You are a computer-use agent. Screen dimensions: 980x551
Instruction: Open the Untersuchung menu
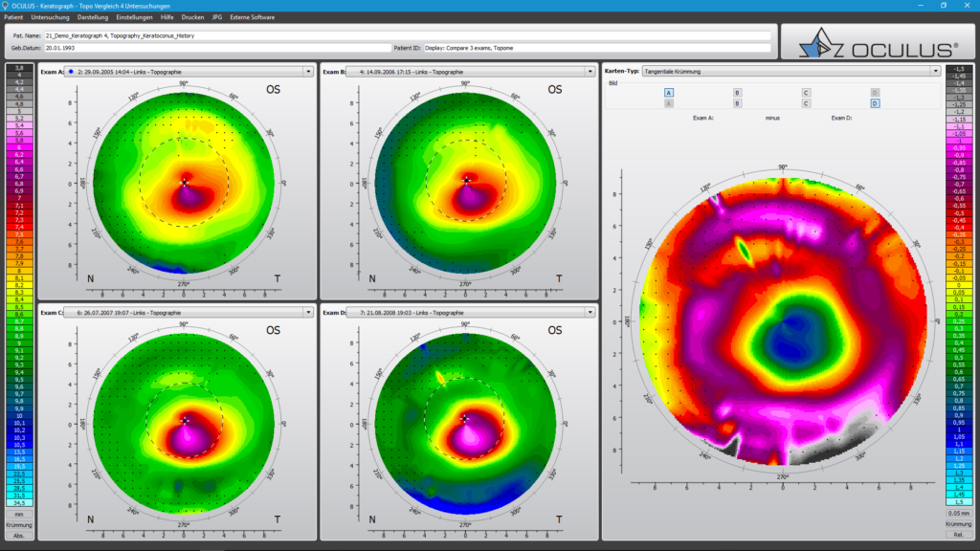coord(49,17)
